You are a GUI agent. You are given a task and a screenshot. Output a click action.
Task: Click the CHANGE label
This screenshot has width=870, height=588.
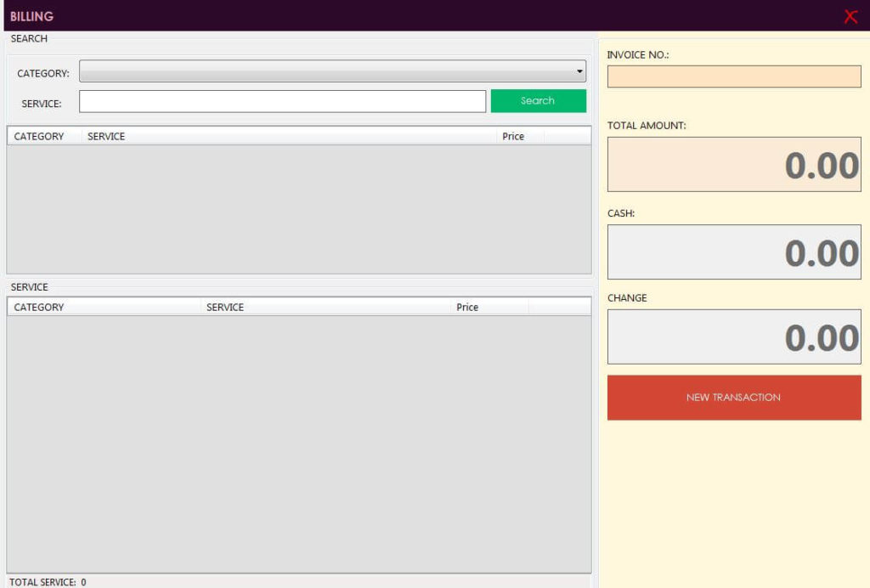pos(627,298)
